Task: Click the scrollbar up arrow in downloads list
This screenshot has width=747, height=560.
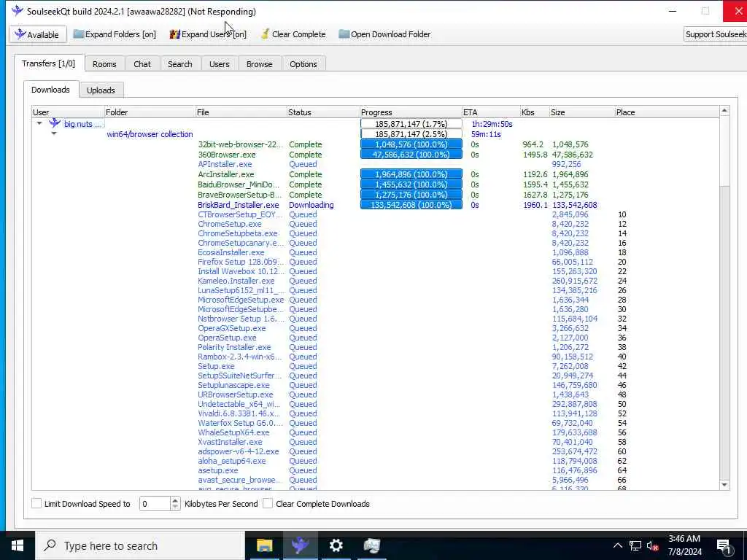Action: 724,111
